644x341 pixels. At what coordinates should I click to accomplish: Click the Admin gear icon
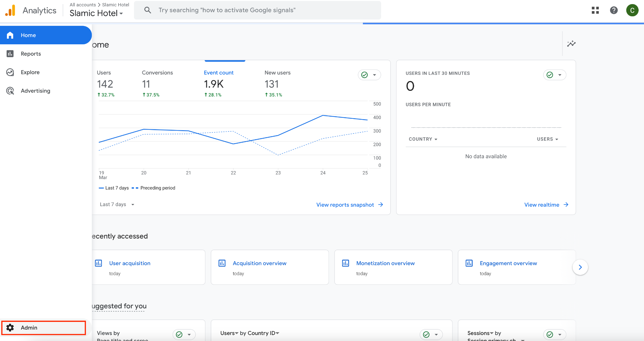point(10,327)
